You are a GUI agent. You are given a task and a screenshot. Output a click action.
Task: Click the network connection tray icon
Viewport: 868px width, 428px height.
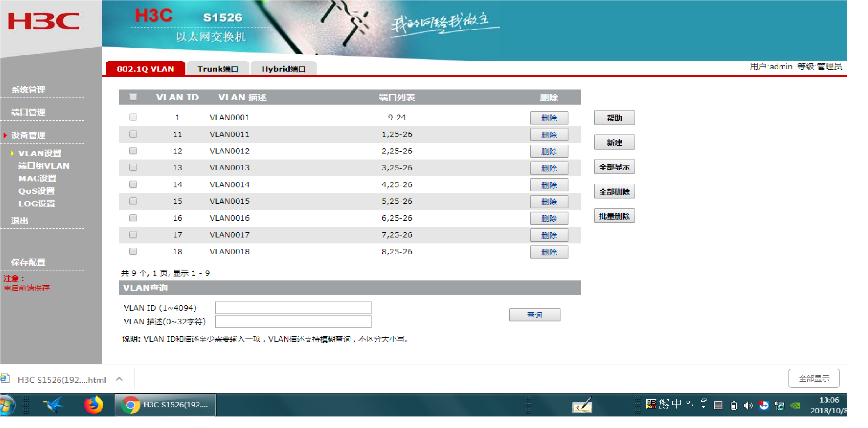[x=779, y=405]
